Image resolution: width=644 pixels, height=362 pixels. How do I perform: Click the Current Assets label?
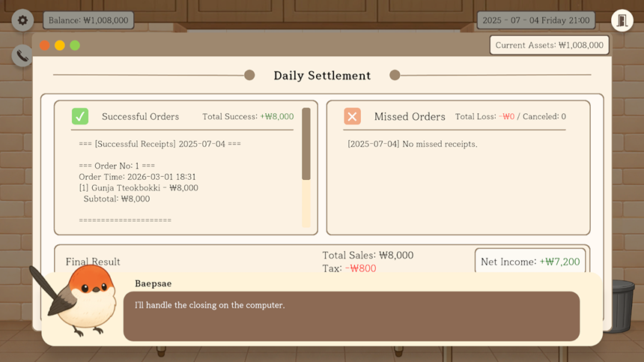549,45
